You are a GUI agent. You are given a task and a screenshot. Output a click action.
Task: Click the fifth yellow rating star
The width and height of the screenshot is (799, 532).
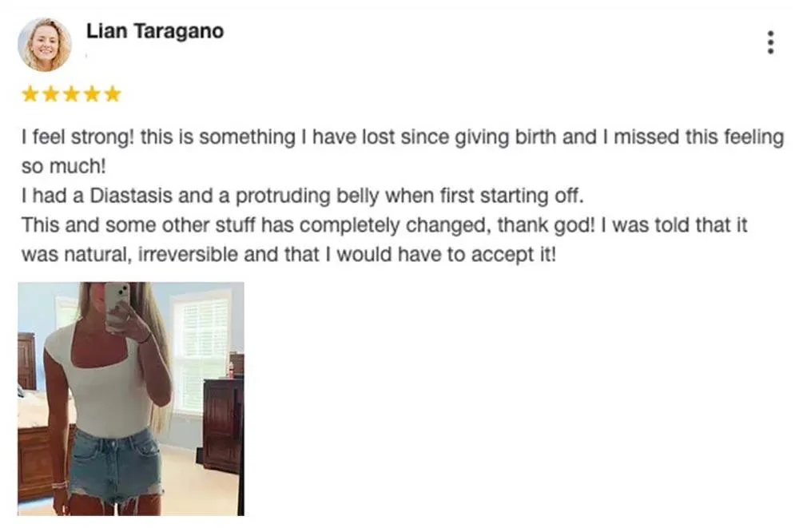coord(112,93)
